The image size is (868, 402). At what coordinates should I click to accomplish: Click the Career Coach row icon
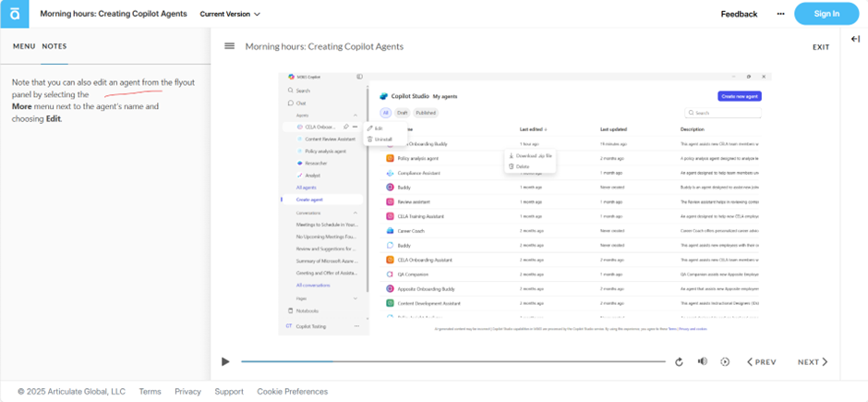390,231
